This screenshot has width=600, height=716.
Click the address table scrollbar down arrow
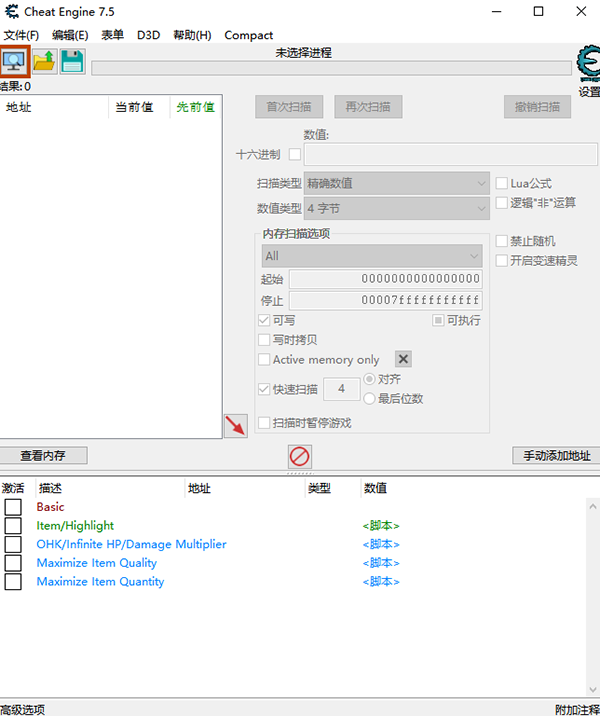[593, 689]
